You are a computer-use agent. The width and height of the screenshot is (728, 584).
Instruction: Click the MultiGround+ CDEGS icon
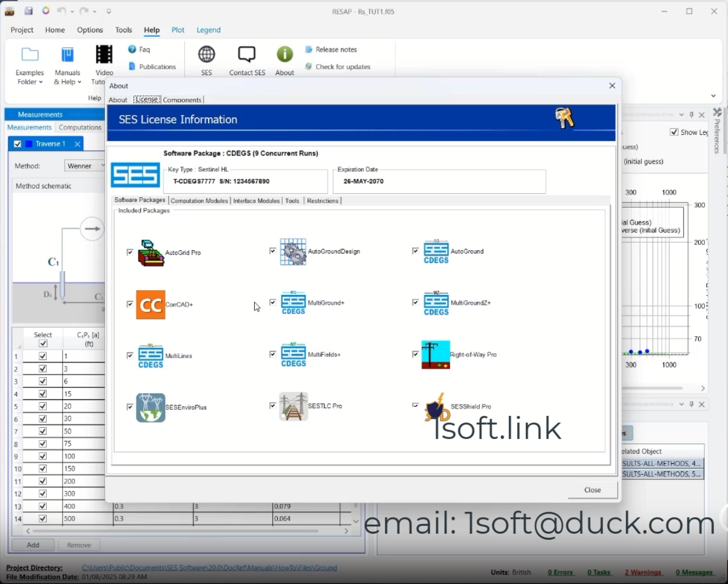click(294, 302)
